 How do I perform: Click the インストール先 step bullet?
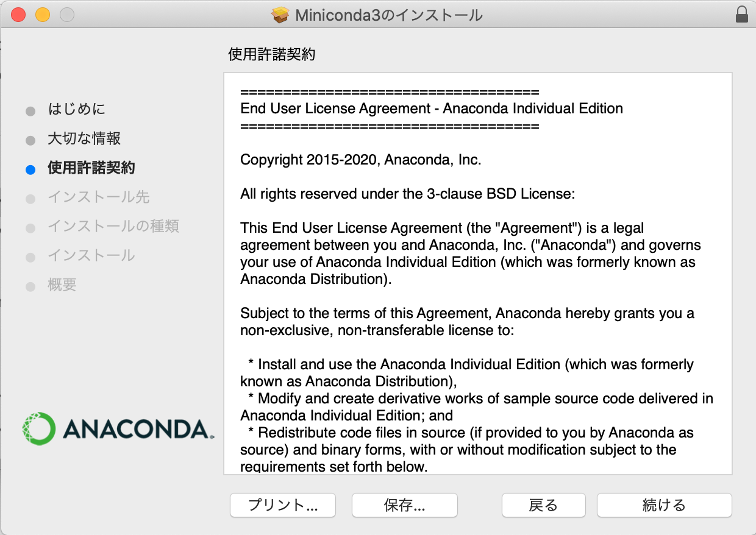click(x=30, y=199)
